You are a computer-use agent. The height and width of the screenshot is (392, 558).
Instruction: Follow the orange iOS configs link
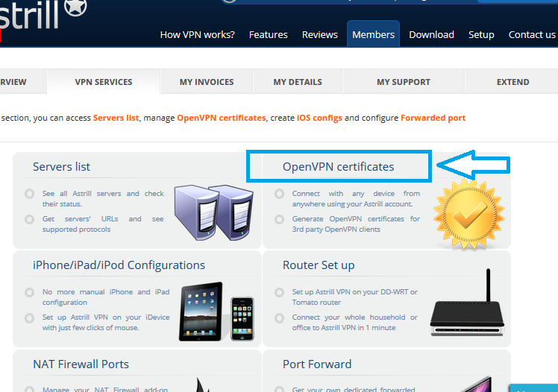319,118
